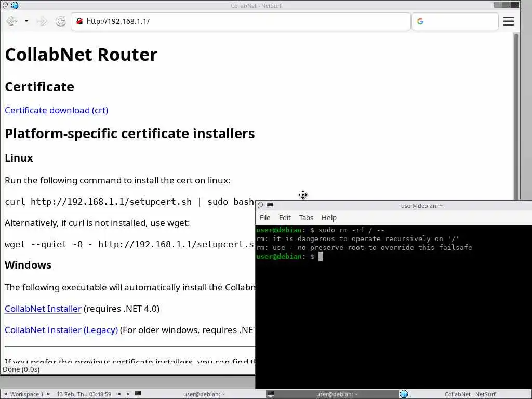Image resolution: width=532 pixels, height=399 pixels.
Task: Click the Google search provider icon
Action: pos(420,21)
